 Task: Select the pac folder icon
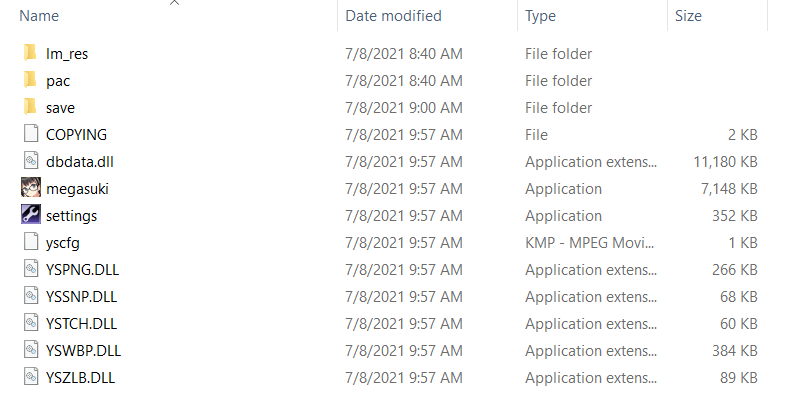tap(30, 80)
